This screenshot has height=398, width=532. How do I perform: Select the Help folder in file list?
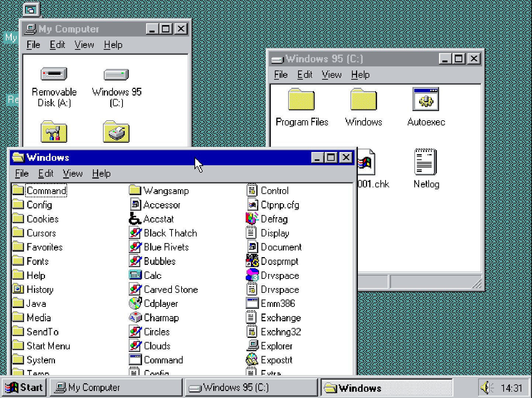tap(29, 275)
